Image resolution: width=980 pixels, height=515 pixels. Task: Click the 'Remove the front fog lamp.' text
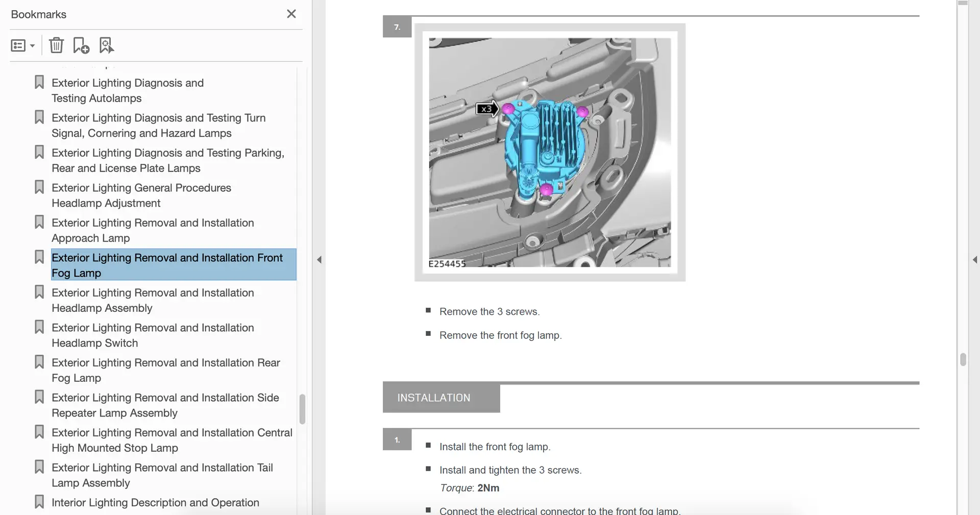[500, 335]
